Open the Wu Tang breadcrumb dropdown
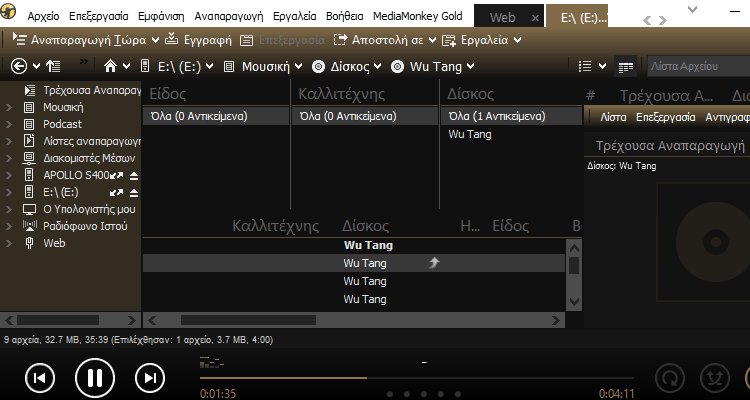This screenshot has height=400, width=750. click(470, 67)
